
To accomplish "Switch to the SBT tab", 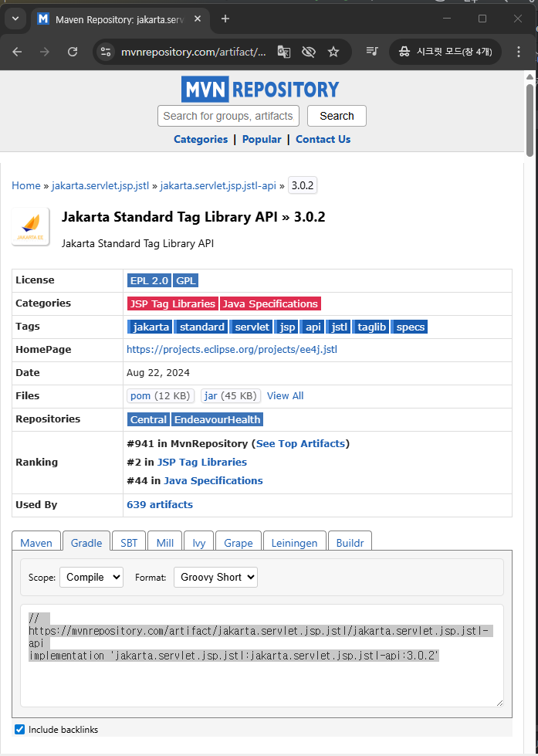I will point(129,542).
